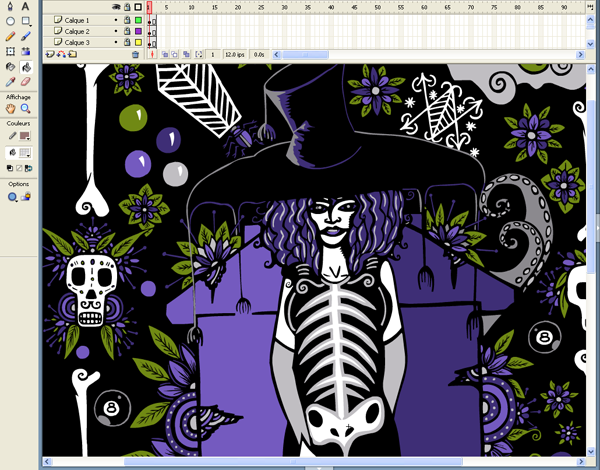600x470 pixels.
Task: Toggle visibility dot for Calque 3
Action: pyautogui.click(x=115, y=43)
